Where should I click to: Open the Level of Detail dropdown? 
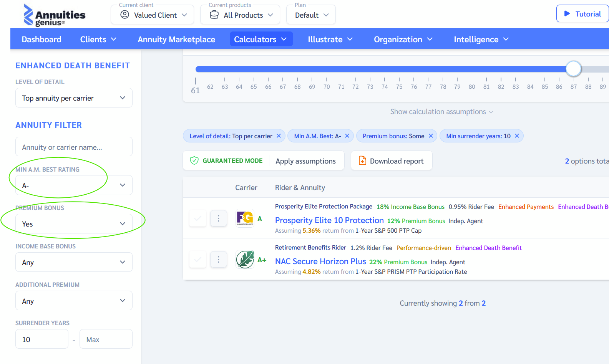(x=74, y=98)
